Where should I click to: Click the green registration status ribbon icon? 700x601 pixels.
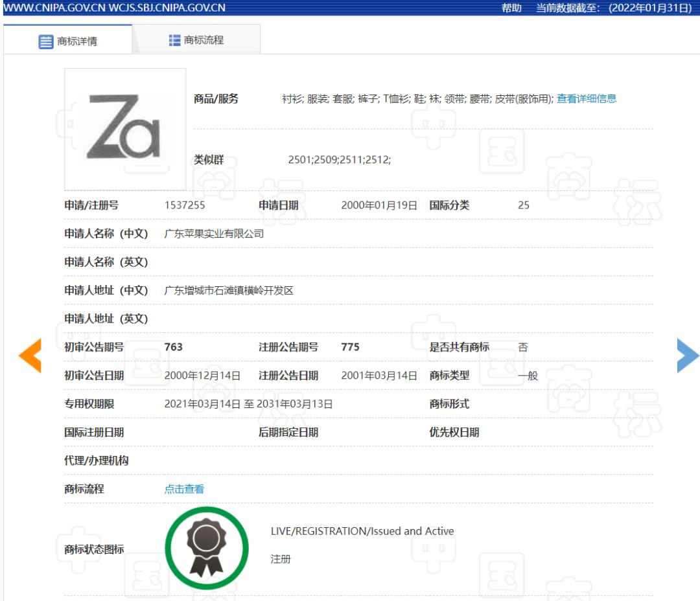pos(206,547)
